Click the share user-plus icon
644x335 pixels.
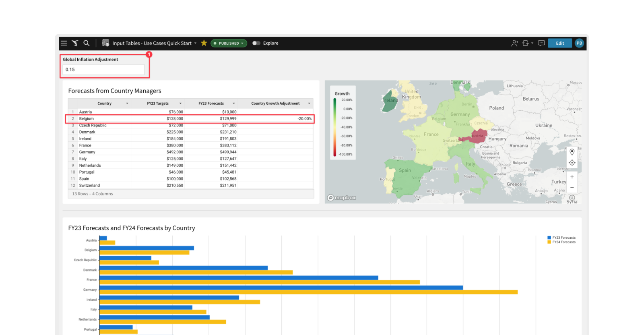(x=514, y=43)
